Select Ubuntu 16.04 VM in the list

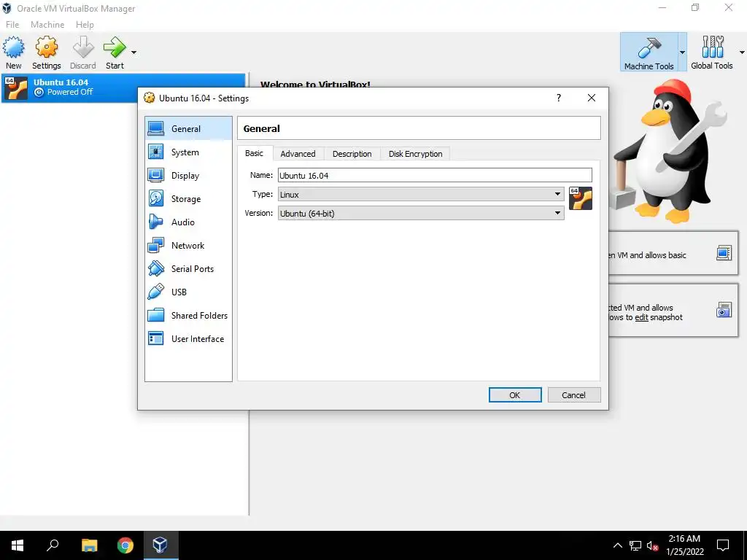pyautogui.click(x=123, y=87)
